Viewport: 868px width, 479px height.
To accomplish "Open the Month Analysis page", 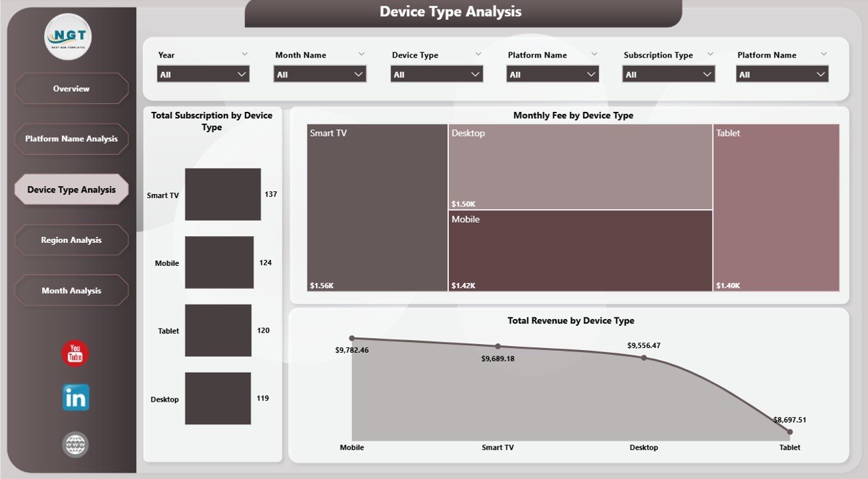I will (71, 290).
